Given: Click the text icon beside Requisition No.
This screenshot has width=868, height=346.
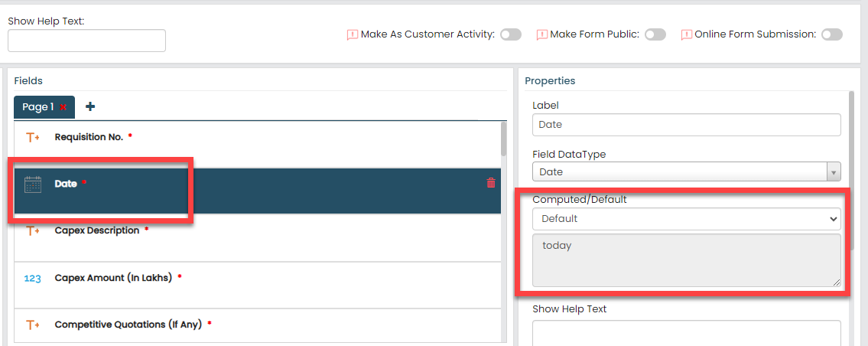Looking at the screenshot, I should point(33,138).
